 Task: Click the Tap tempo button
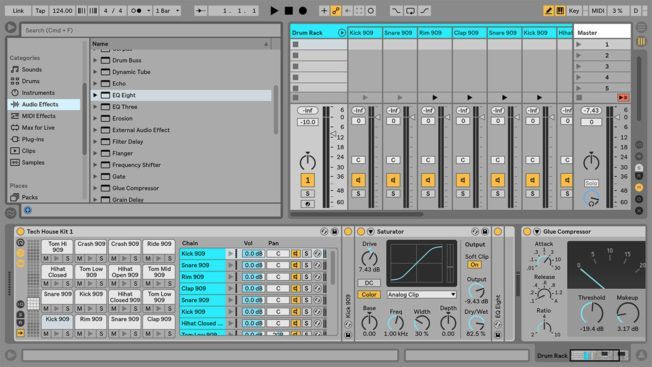pyautogui.click(x=40, y=11)
